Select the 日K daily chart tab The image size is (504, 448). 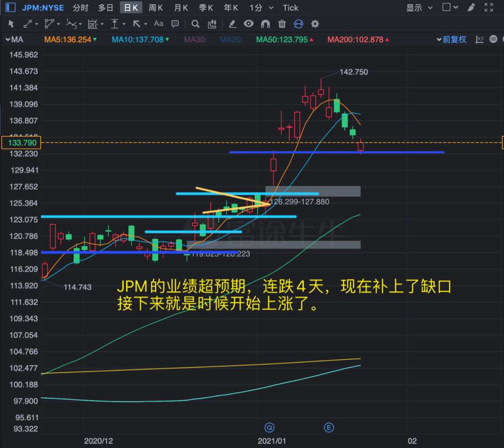click(131, 8)
